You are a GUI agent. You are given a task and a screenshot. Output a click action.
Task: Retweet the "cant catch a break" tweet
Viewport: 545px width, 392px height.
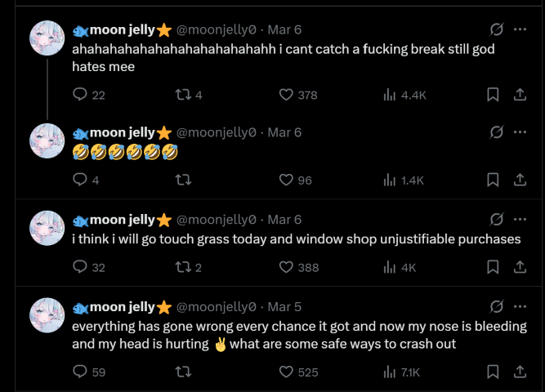point(184,95)
